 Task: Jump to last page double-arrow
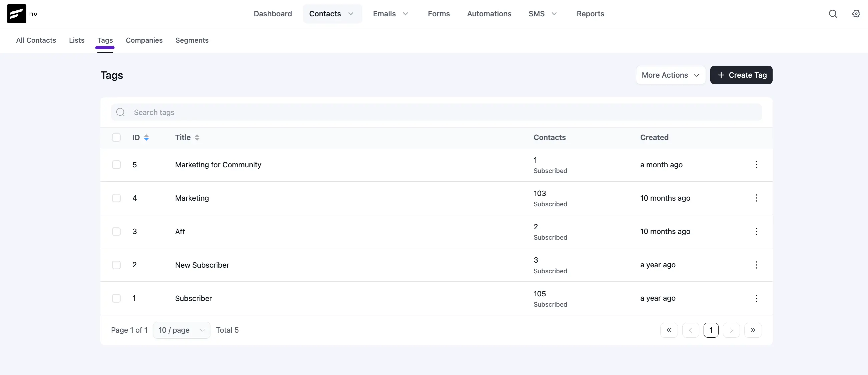pyautogui.click(x=753, y=330)
